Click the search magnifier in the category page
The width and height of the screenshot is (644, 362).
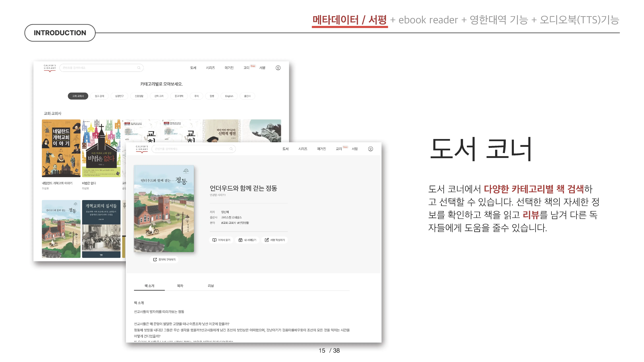tap(139, 68)
